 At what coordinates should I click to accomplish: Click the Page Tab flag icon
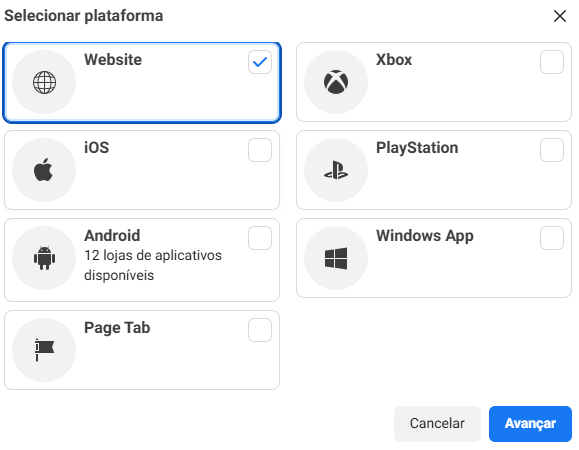pos(44,350)
